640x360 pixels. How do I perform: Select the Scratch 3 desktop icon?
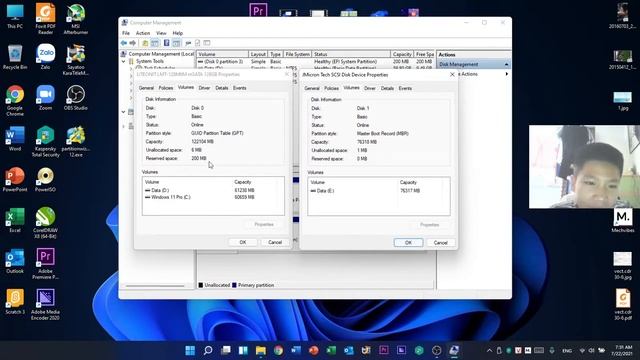15,302
